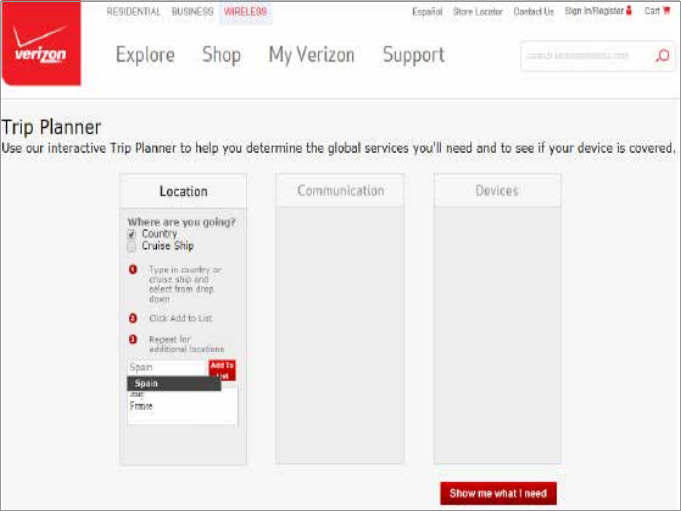This screenshot has width=681, height=511.
Task: Click the Devices panel header
Action: [x=497, y=191]
